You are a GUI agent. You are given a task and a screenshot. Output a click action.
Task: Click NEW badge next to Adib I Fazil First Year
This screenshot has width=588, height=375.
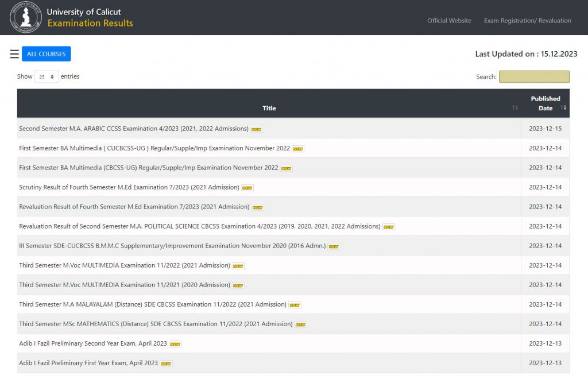pos(166,364)
